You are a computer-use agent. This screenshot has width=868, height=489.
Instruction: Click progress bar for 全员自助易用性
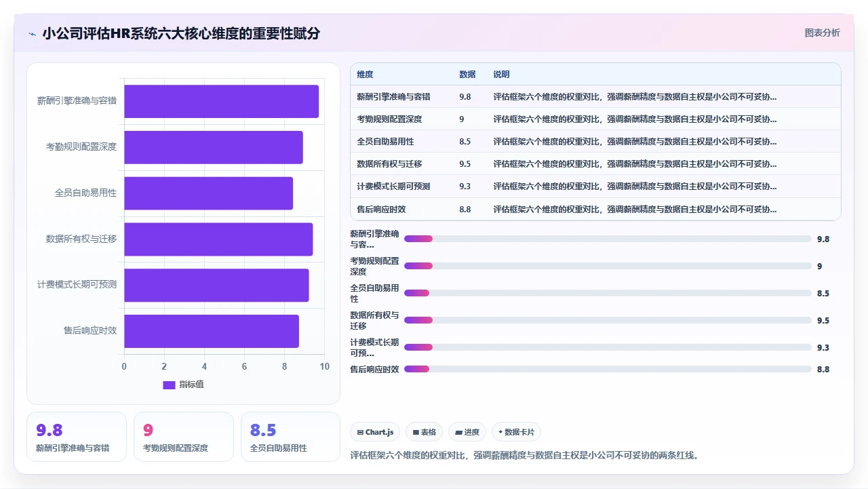608,293
